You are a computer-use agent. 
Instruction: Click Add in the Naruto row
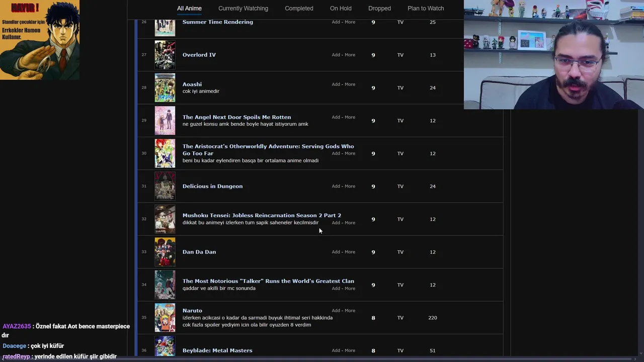[336, 311]
